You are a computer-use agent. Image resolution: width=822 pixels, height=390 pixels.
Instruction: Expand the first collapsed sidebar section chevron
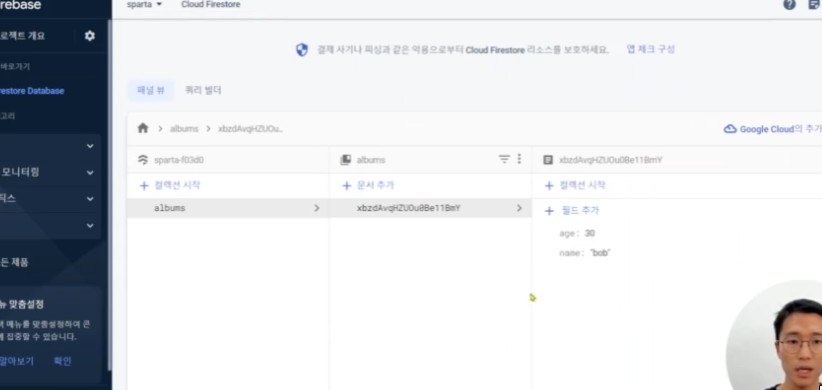point(90,146)
